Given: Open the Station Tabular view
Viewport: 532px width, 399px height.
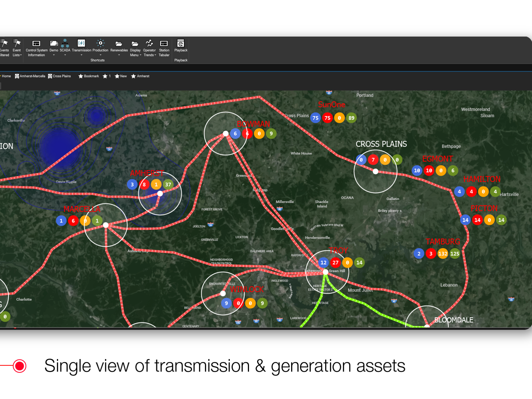Looking at the screenshot, I should click(x=164, y=48).
